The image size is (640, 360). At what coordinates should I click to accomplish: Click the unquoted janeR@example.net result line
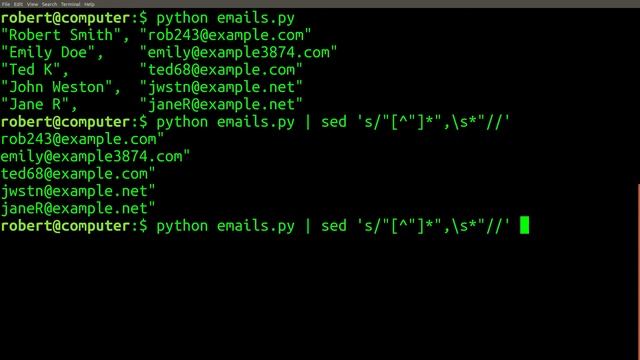[x=78, y=209]
